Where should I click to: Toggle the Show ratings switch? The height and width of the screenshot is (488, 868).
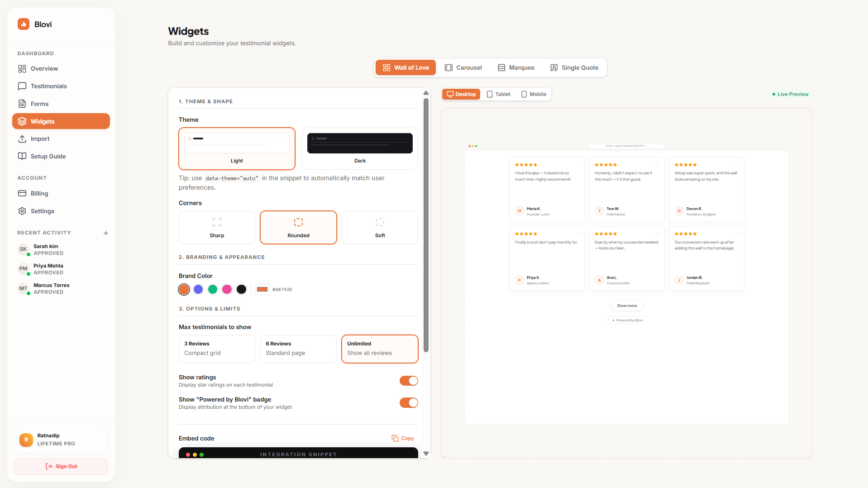click(x=409, y=381)
